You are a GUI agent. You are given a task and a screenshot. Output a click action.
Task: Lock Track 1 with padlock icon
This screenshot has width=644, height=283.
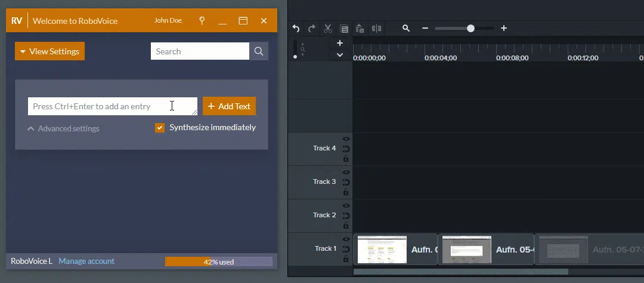(346, 259)
